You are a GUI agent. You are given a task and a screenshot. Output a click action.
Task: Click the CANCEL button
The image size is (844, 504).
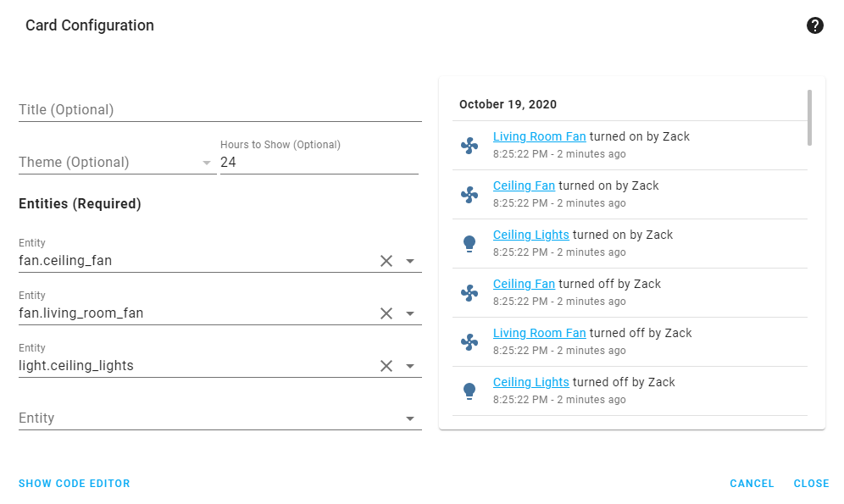click(752, 483)
